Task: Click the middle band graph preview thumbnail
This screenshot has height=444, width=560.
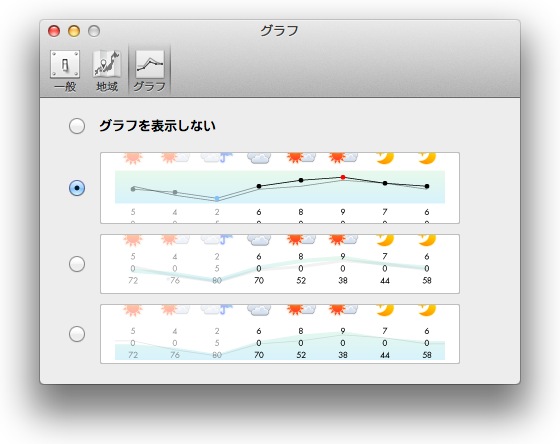Action: 280,264
